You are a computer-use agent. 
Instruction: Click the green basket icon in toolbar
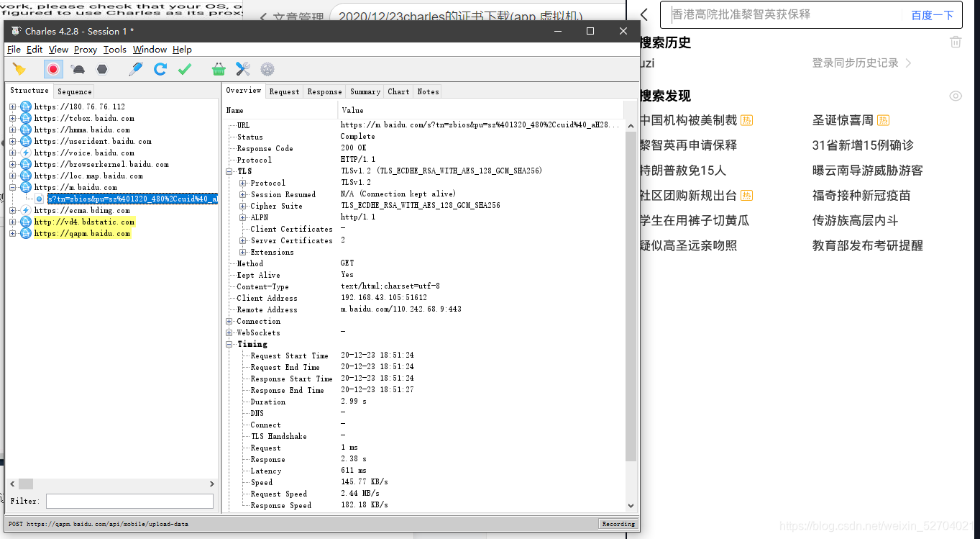pyautogui.click(x=219, y=69)
